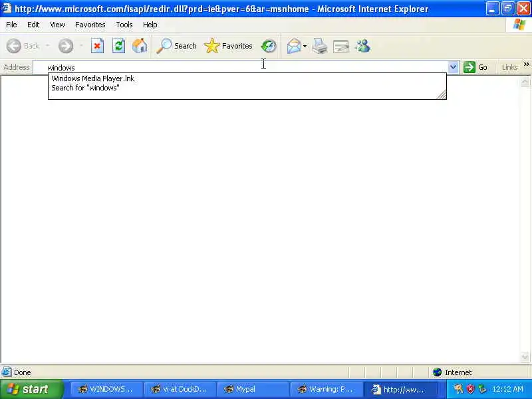Click the Internet zone indicator in status bar
Viewport: 532px width, 399px height.
point(453,372)
